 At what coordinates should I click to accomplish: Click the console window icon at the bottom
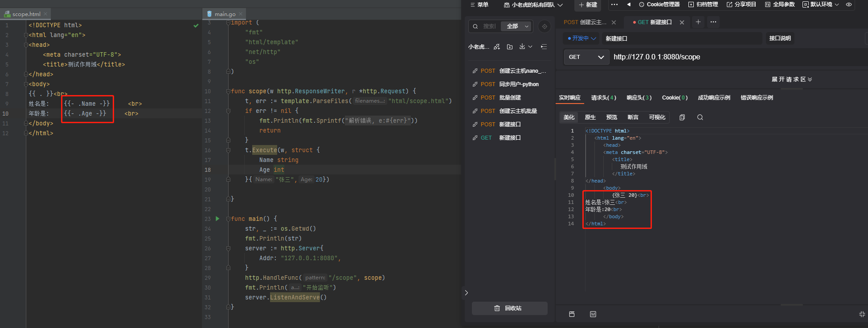click(x=572, y=314)
